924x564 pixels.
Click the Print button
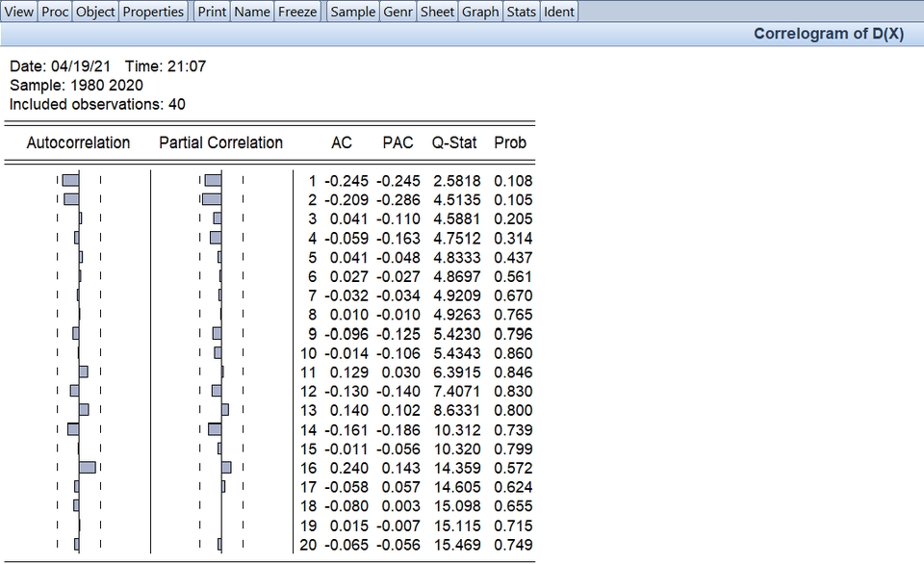click(x=212, y=12)
